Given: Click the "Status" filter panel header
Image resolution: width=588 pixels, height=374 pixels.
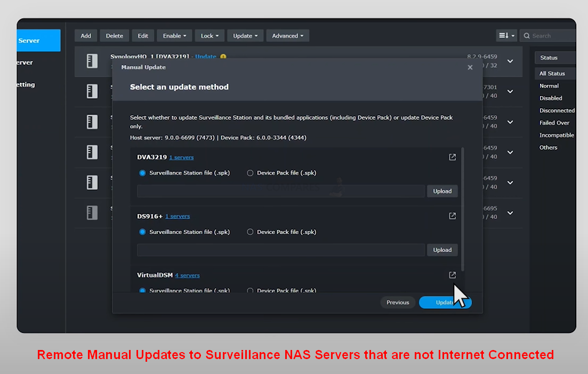Looking at the screenshot, I should coord(555,58).
